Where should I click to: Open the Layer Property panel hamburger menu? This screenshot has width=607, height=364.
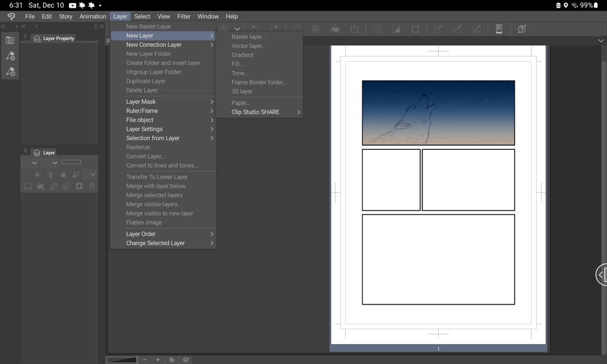point(25,37)
